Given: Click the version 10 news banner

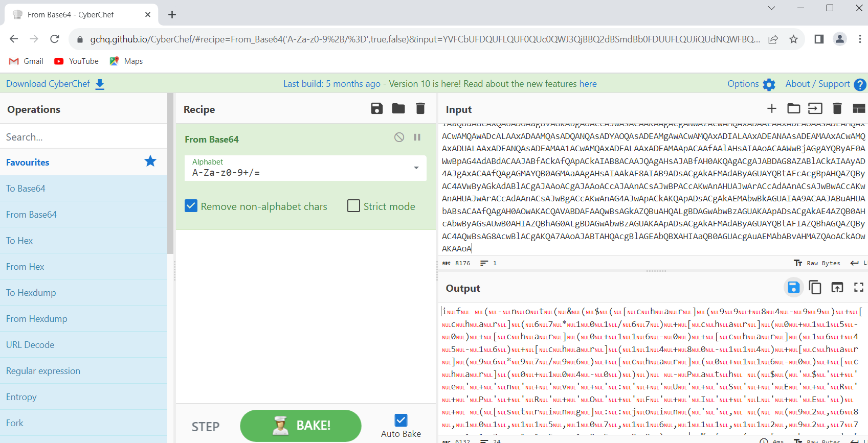Looking at the screenshot, I should [x=440, y=84].
